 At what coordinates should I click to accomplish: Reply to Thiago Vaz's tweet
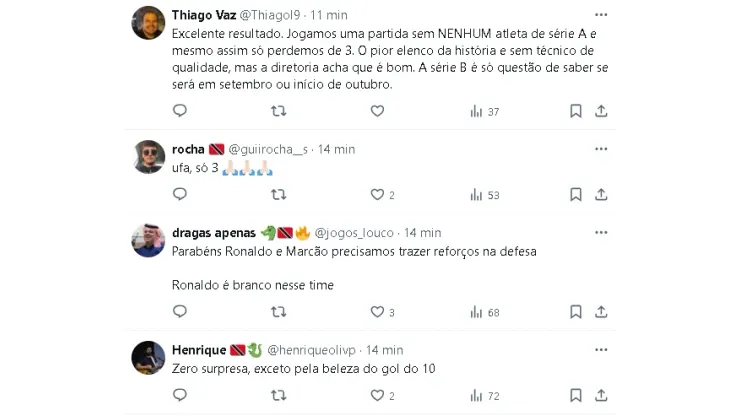tap(180, 111)
